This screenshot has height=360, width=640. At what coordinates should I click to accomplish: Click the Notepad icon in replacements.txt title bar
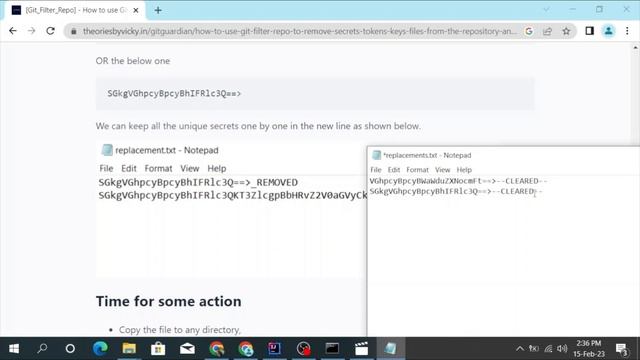click(376, 155)
